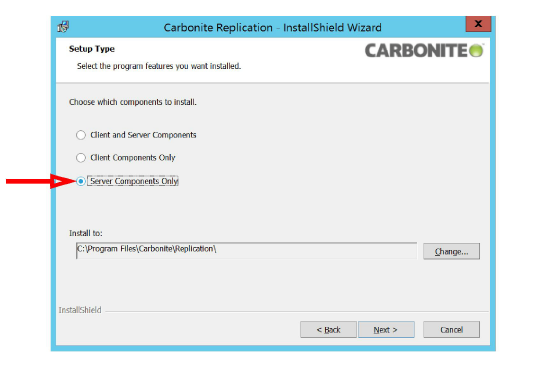The width and height of the screenshot is (546, 370).
Task: Go back with the Back button
Action: [328, 329]
